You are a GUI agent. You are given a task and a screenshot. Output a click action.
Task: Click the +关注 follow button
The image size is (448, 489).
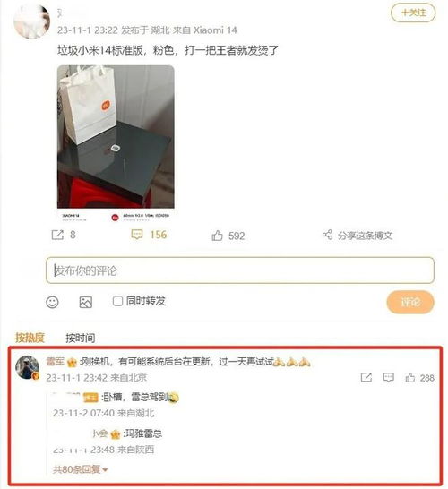coord(413,13)
